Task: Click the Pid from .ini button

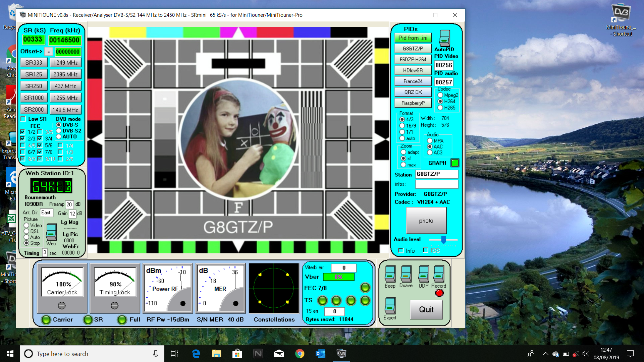Action: tap(413, 38)
